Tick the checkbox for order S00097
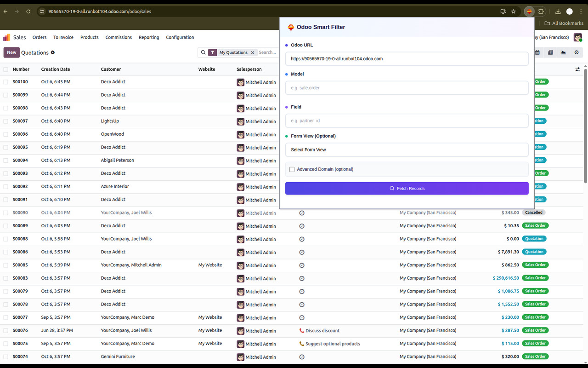Viewport: 588px width, 368px height. 6,121
